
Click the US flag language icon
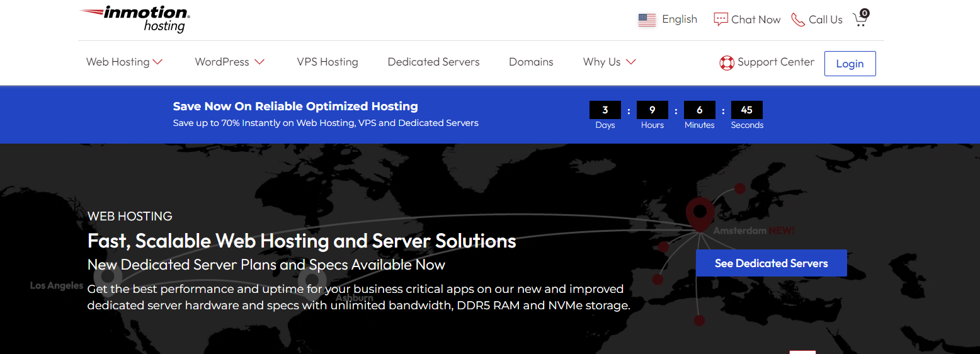point(647,20)
